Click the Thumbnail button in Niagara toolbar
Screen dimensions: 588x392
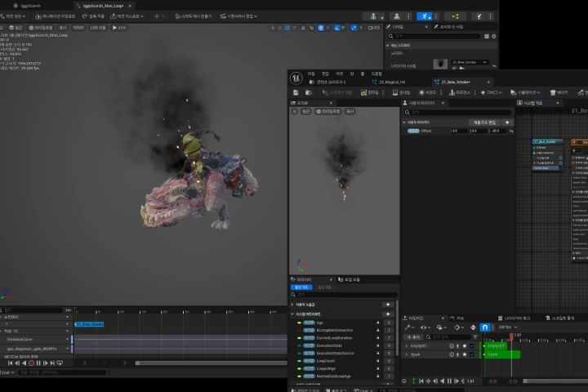click(401, 92)
